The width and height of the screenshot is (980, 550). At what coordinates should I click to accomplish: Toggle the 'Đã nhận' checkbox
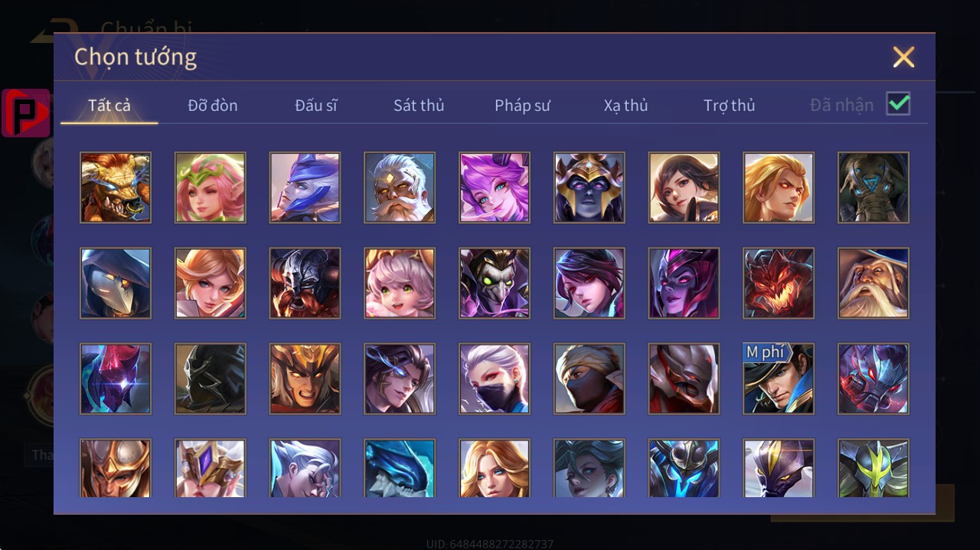point(898,103)
